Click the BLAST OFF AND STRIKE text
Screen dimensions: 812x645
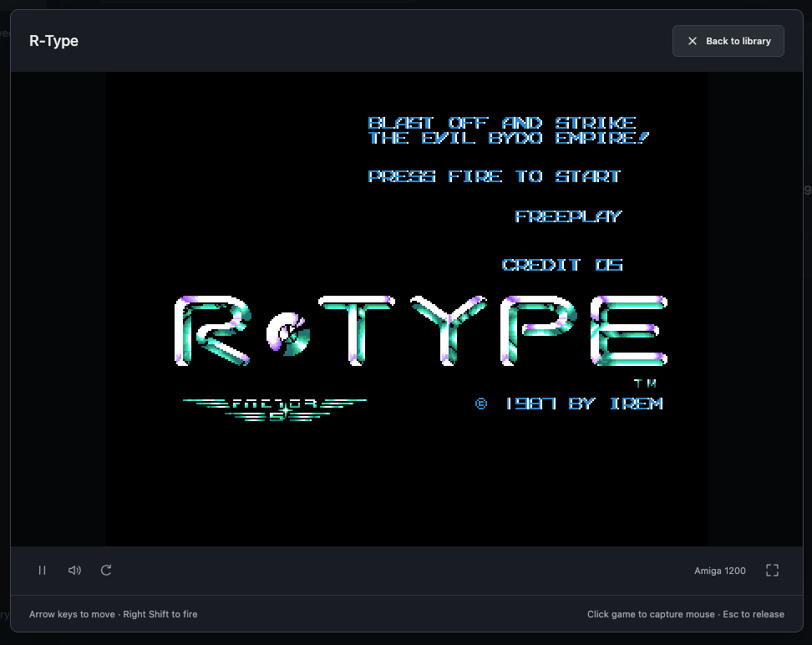502,123
